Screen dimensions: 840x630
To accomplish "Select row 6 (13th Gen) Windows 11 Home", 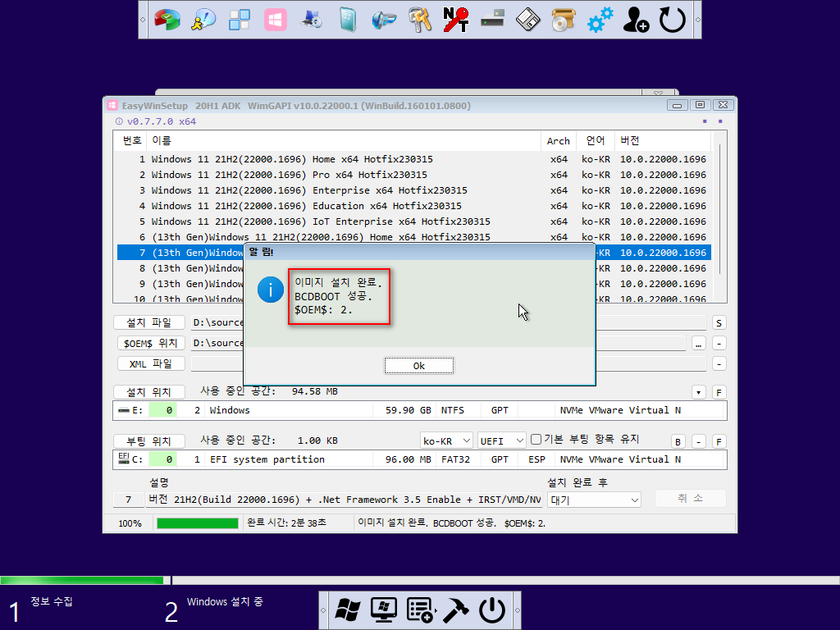I will click(413, 237).
